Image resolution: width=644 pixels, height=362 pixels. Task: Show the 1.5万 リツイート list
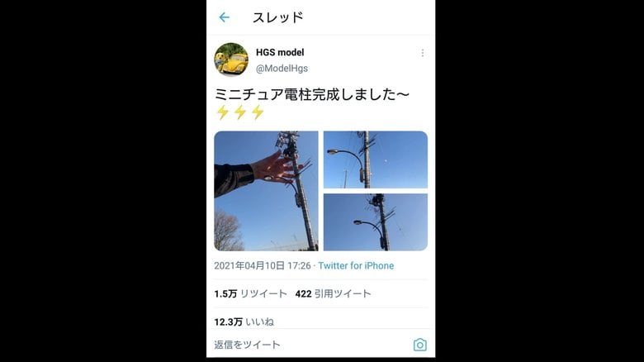[x=250, y=293]
